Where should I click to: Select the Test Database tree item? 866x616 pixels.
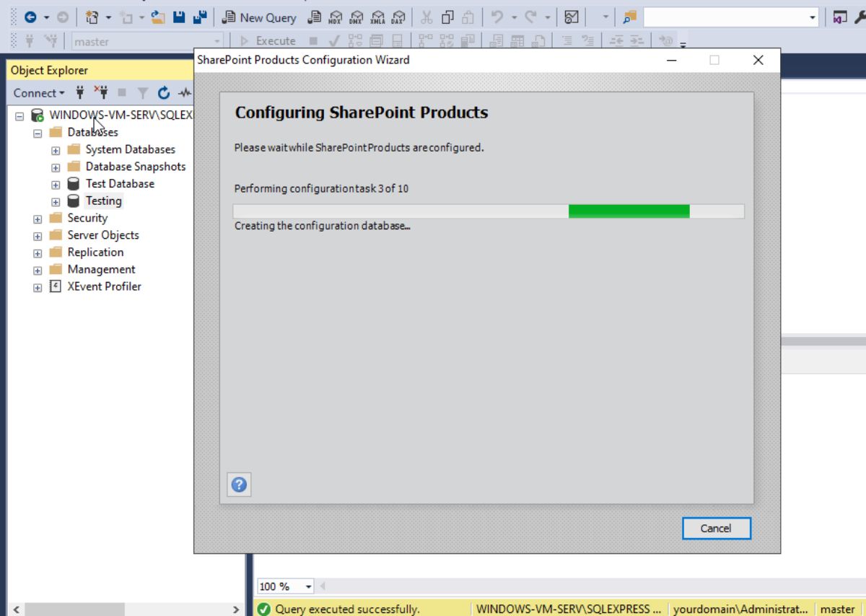coord(120,183)
